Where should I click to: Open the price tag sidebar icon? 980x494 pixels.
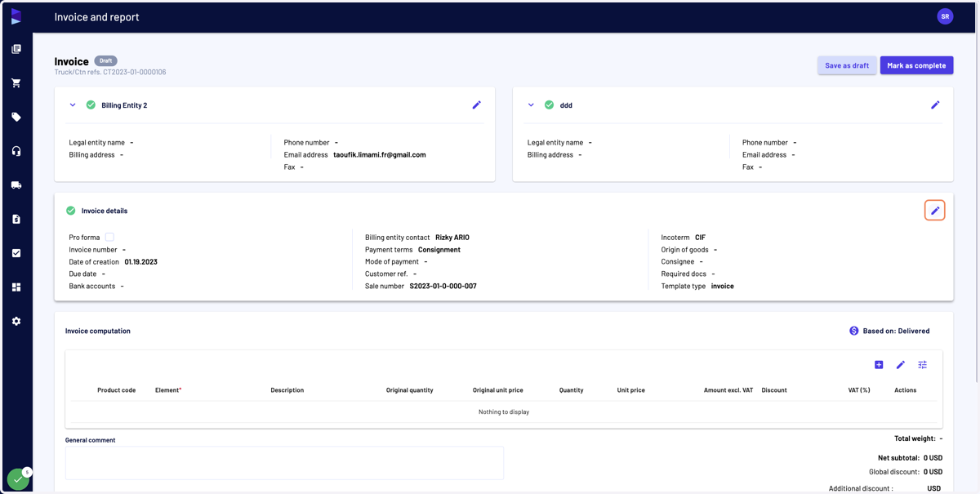[16, 117]
